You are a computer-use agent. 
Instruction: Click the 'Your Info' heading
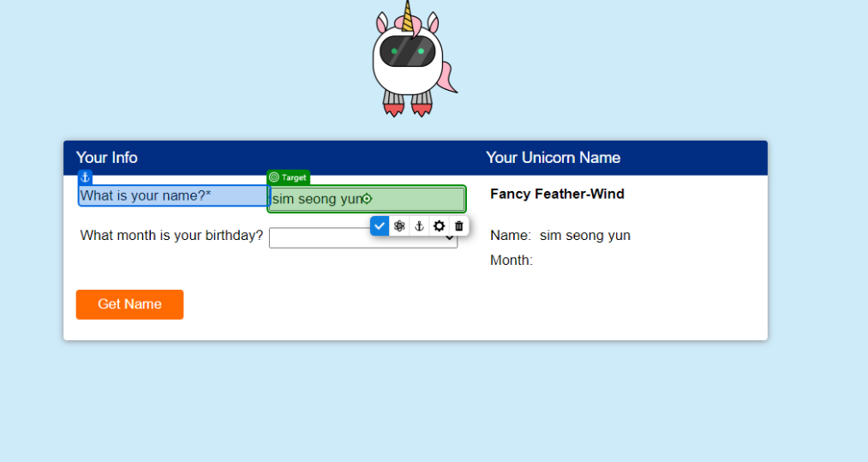[107, 158]
